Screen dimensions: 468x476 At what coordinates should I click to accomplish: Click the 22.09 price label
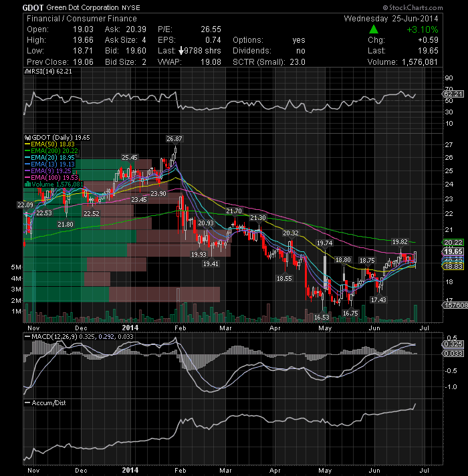tap(25, 205)
